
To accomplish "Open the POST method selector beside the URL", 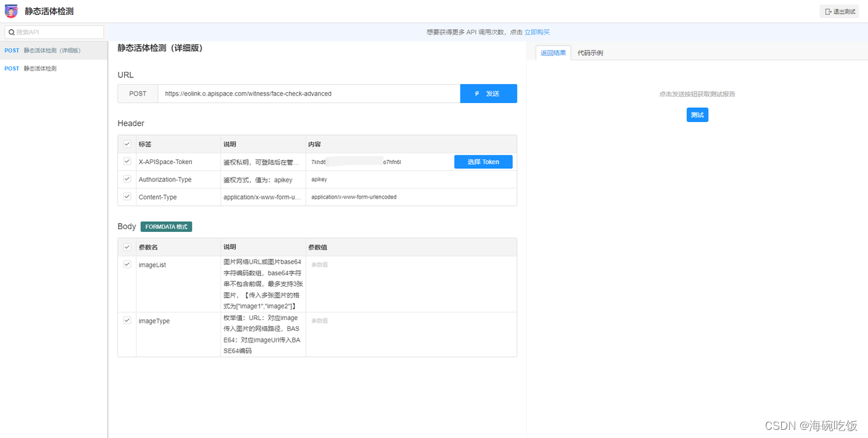I will point(137,94).
